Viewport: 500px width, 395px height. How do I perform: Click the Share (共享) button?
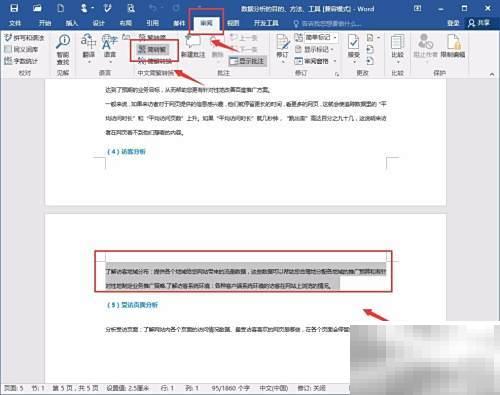click(479, 23)
